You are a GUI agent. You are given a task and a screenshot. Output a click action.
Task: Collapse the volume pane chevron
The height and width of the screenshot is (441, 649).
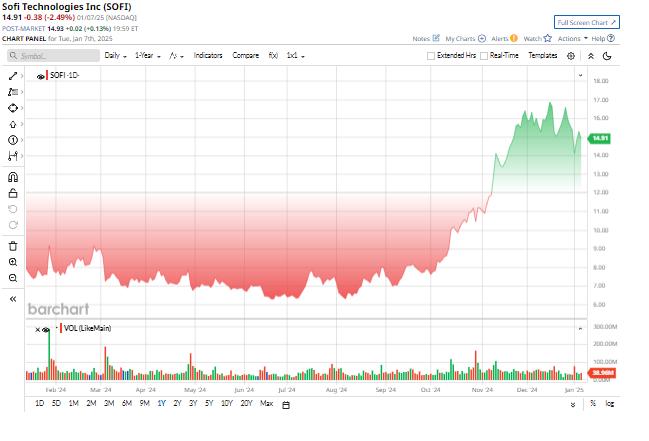point(580,328)
